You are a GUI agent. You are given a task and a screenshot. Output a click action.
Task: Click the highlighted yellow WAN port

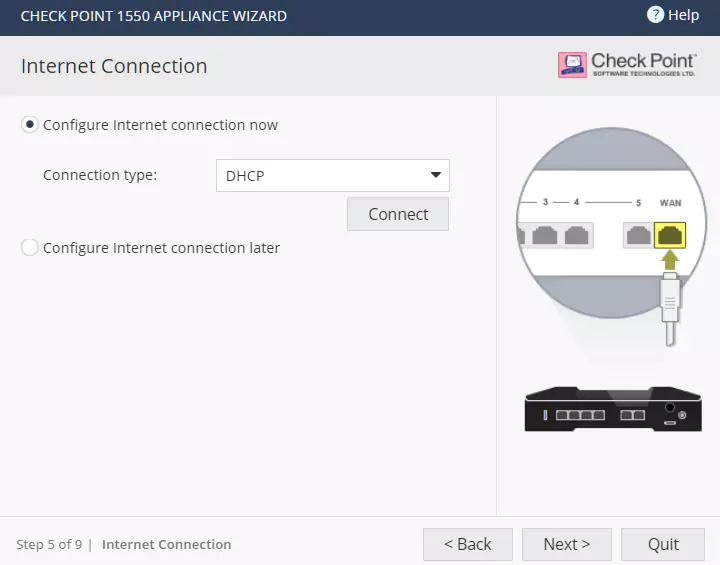tap(670, 235)
